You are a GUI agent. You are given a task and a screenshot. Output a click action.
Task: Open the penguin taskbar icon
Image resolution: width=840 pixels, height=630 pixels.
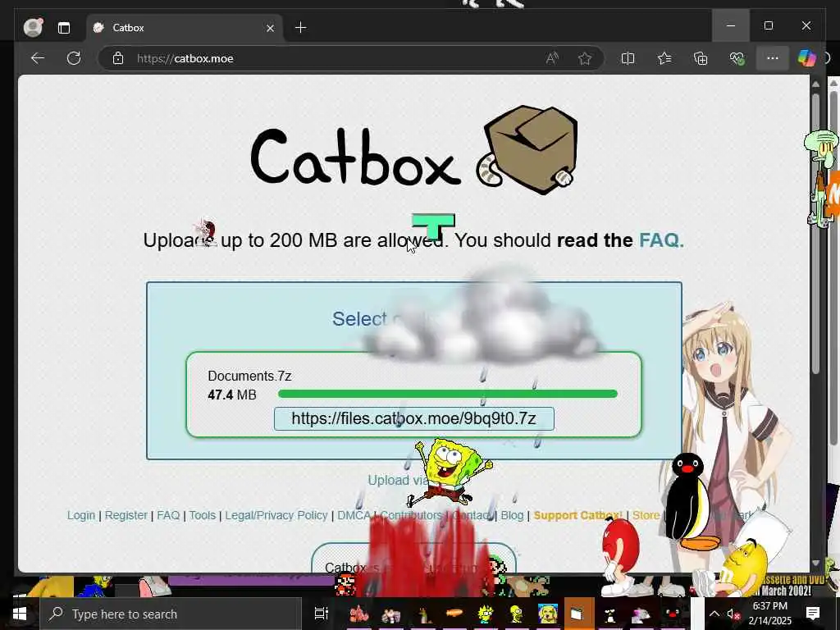(609, 614)
